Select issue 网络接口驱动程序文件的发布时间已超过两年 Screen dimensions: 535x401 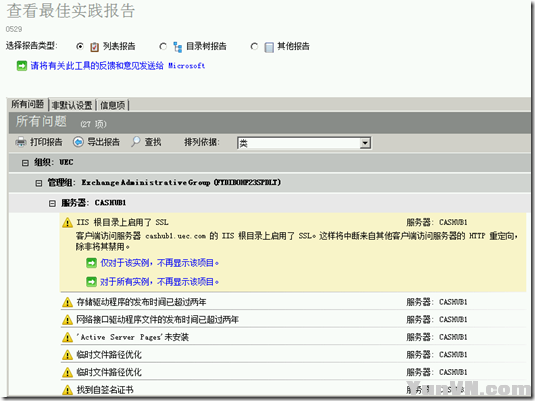(157, 320)
